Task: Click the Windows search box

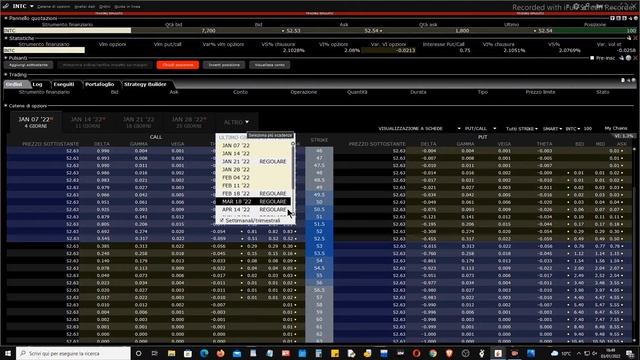Action: (x=73, y=353)
